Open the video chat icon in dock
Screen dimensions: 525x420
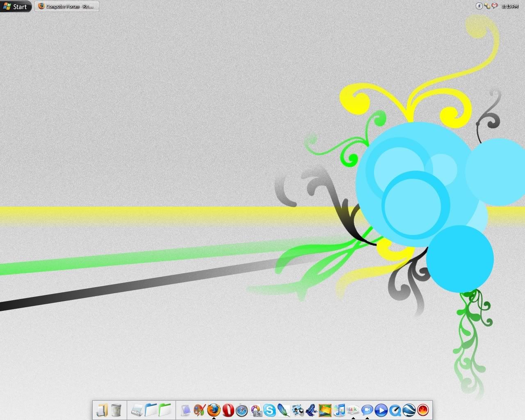pyautogui.click(x=367, y=410)
